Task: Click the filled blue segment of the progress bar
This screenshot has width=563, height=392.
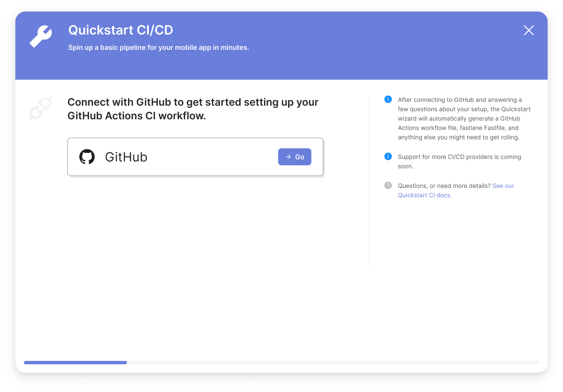Action: click(x=75, y=363)
